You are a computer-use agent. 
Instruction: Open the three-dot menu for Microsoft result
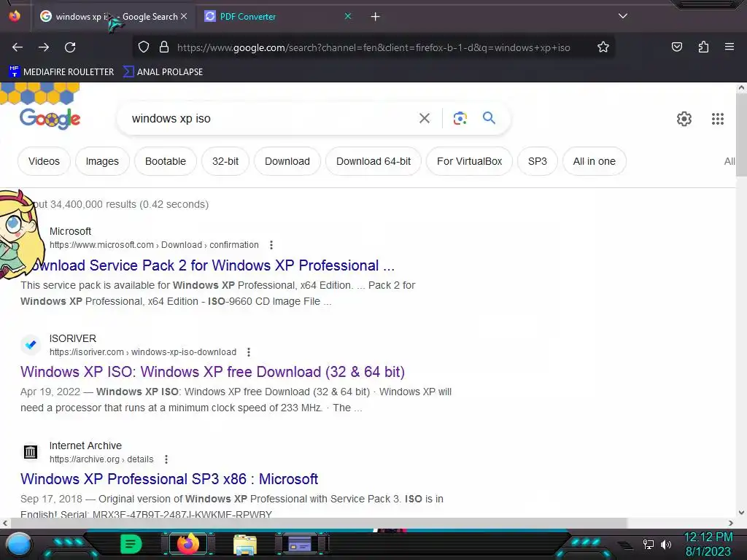tap(271, 245)
